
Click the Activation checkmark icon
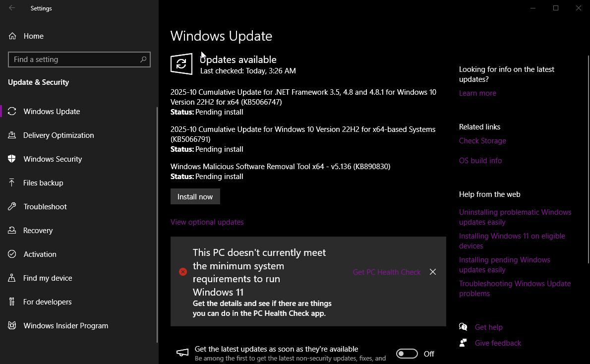(x=12, y=254)
